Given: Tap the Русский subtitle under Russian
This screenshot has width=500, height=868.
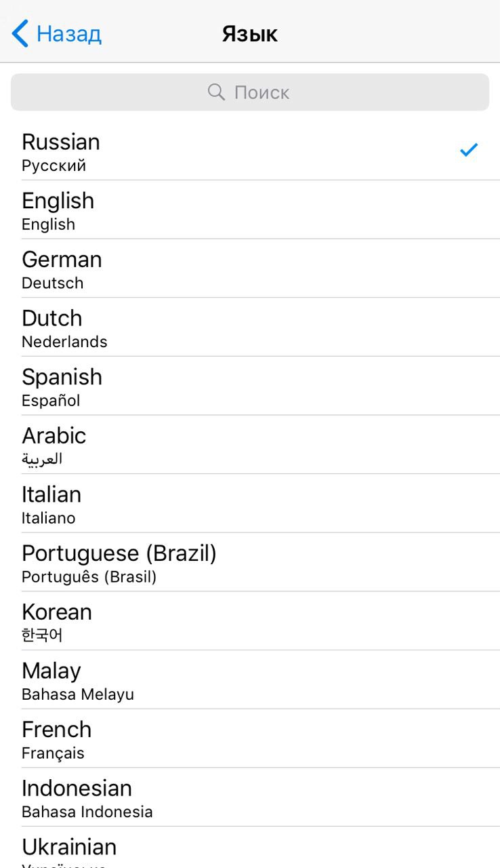Looking at the screenshot, I should tap(54, 165).
